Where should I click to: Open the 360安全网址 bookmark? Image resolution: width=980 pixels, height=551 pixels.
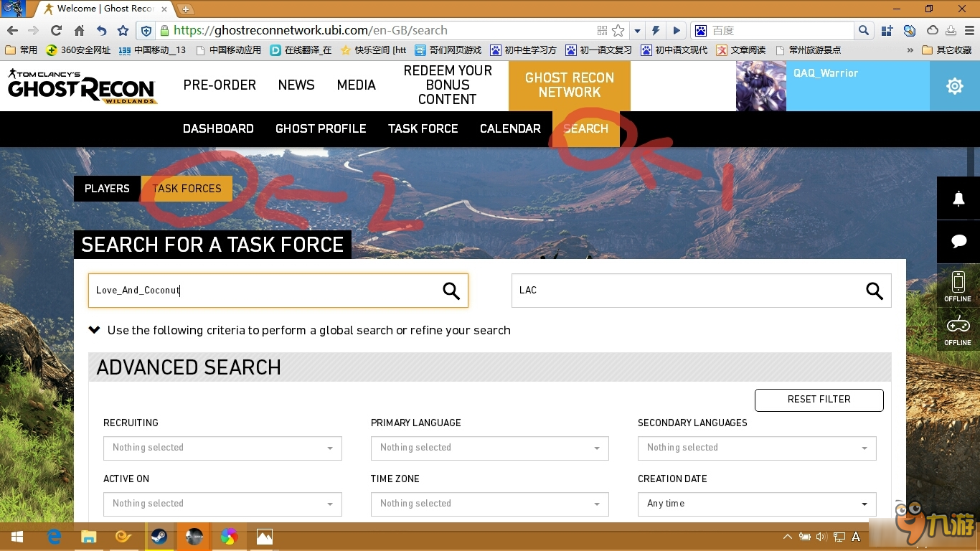[77, 50]
